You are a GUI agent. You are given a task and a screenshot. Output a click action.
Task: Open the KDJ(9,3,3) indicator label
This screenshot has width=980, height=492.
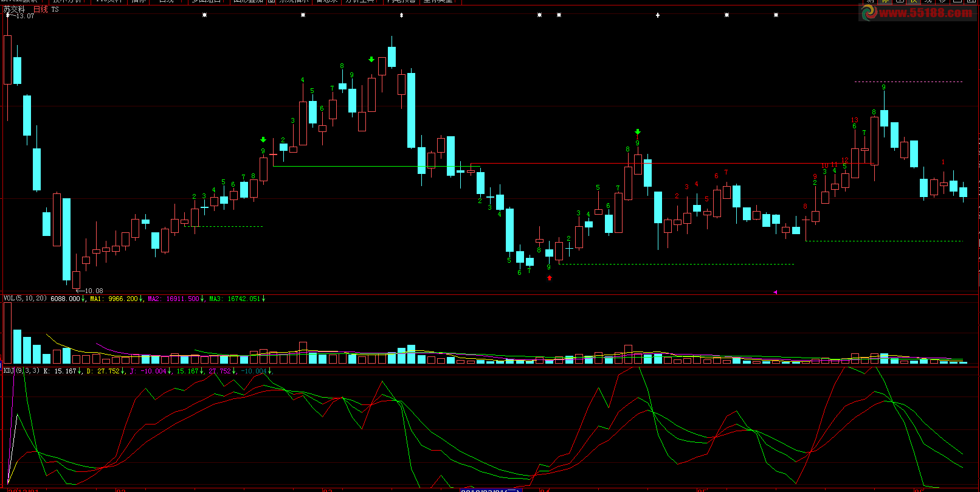click(x=22, y=370)
